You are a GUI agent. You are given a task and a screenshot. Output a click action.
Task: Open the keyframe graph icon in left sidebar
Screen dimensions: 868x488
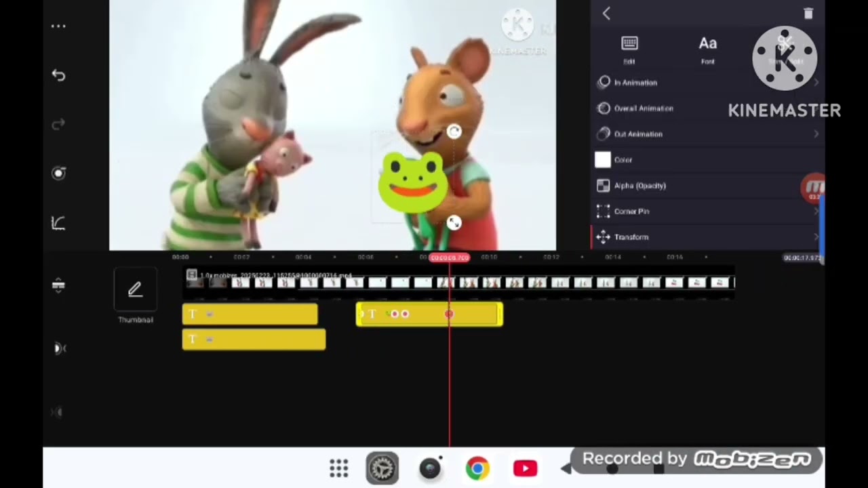click(58, 222)
